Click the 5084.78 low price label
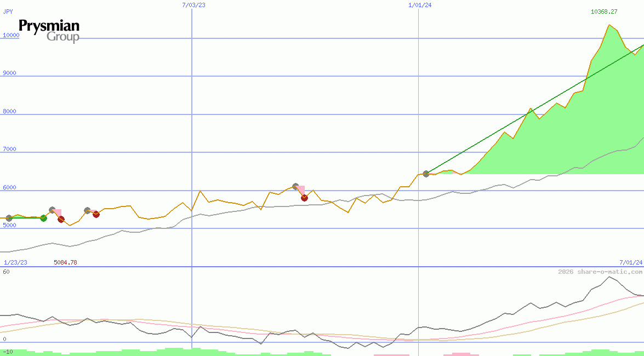644x356 pixels. 65,262
